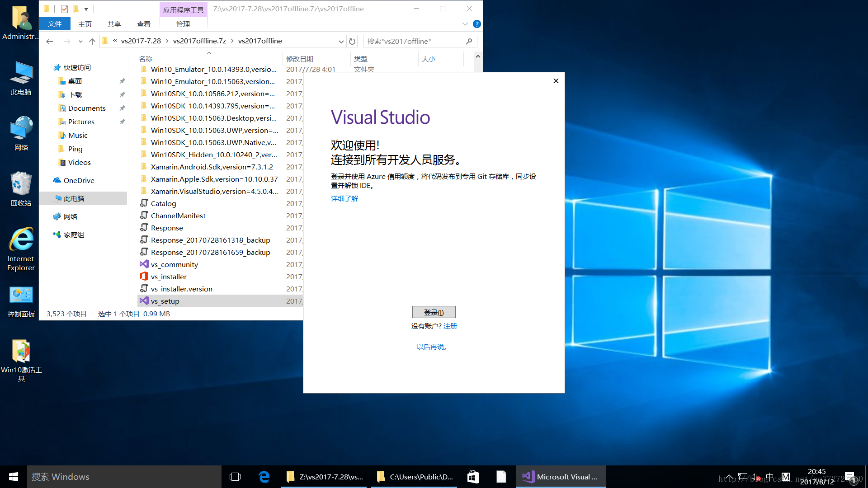This screenshot has width=868, height=488.
Task: Switch to Microsoft Visual taskbar item
Action: coord(561,477)
